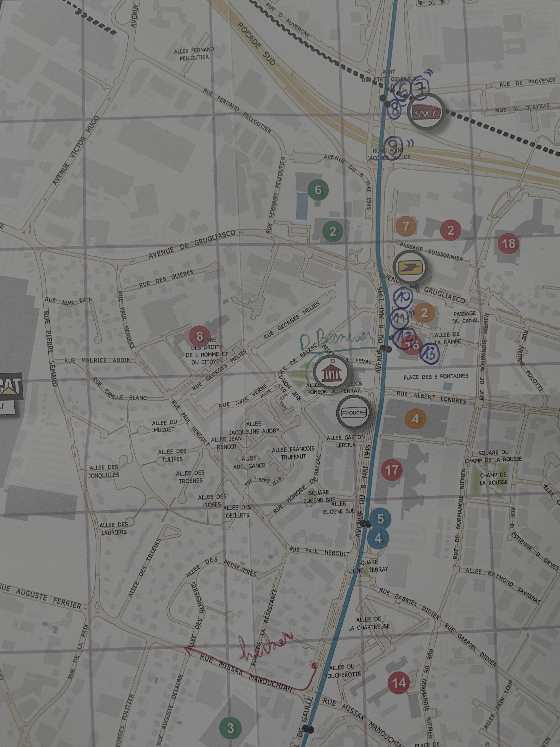Select green marker number 6
Viewport: 560px width, 747px height.
click(318, 190)
